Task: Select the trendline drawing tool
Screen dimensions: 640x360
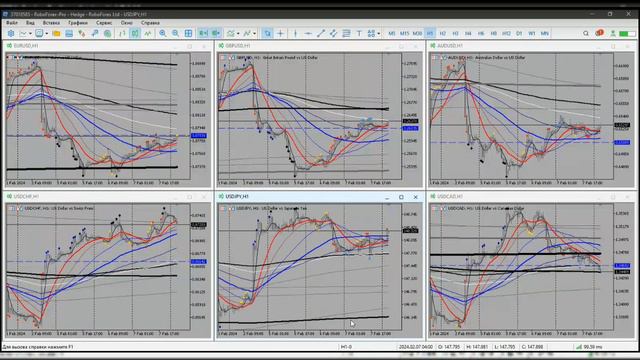Action: coord(321,33)
